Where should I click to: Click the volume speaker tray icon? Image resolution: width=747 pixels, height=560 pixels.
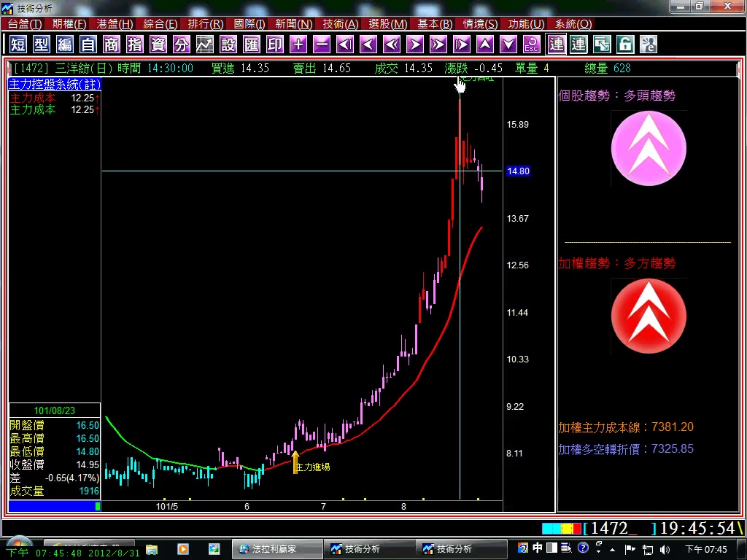665,550
